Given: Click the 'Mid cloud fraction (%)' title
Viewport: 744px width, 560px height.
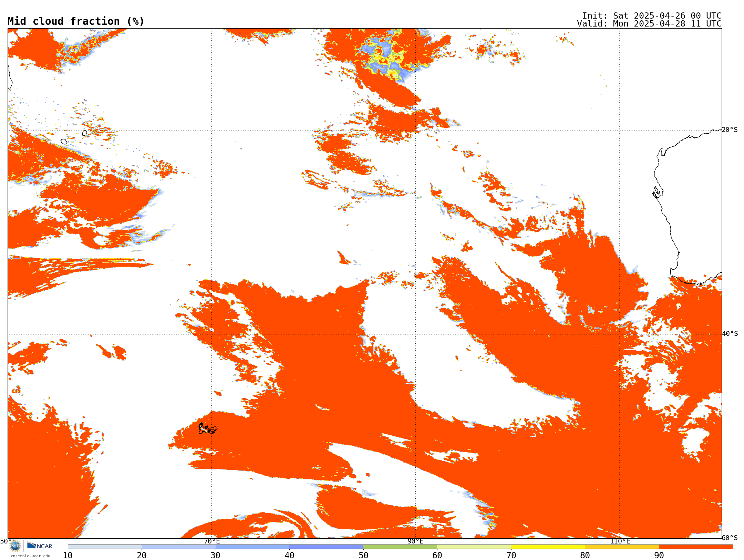Looking at the screenshot, I should [x=76, y=21].
